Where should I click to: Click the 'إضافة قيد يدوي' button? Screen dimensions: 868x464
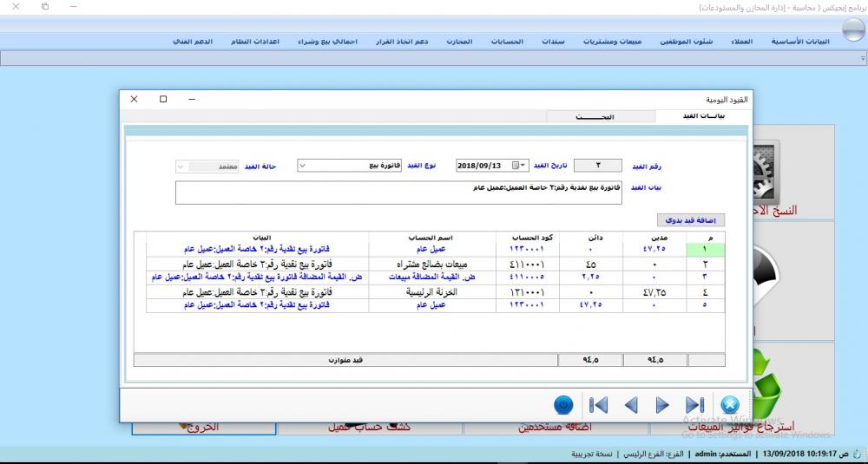tap(691, 220)
